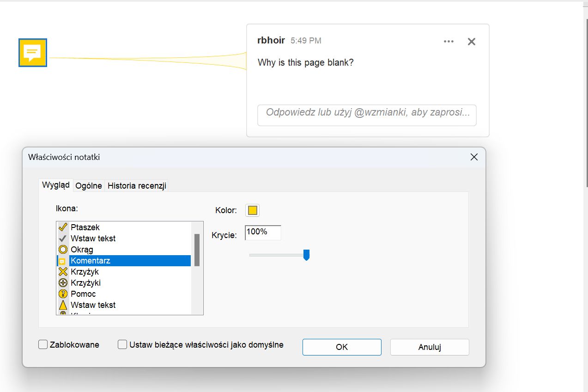588x392 pixels.
Task: Enable the Zablokowane checkbox
Action: tap(43, 345)
